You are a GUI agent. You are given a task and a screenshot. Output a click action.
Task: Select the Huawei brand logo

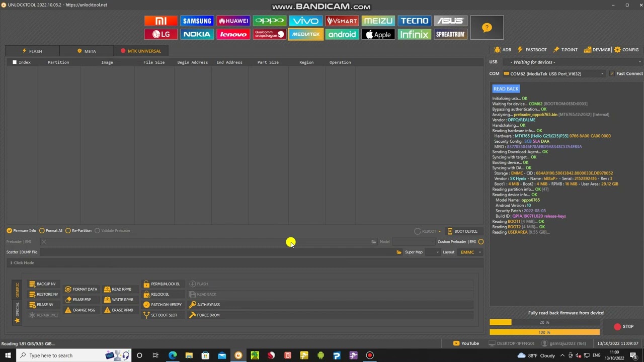233,21
